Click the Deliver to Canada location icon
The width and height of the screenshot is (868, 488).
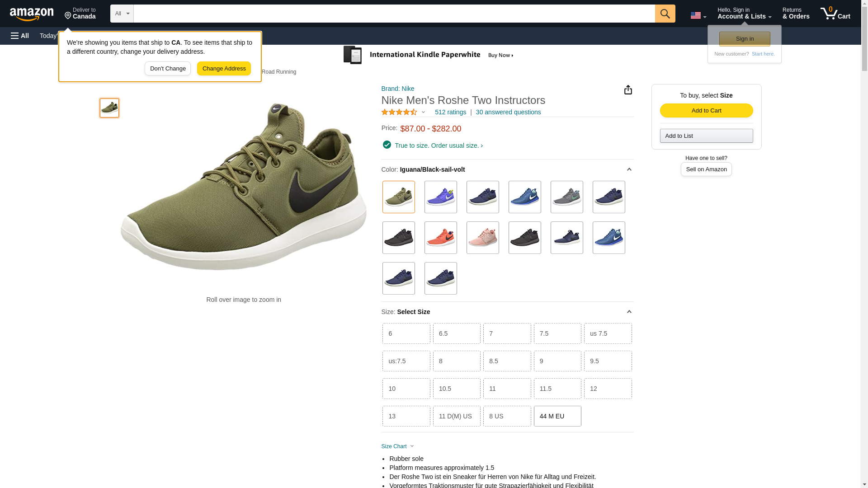[x=68, y=16]
